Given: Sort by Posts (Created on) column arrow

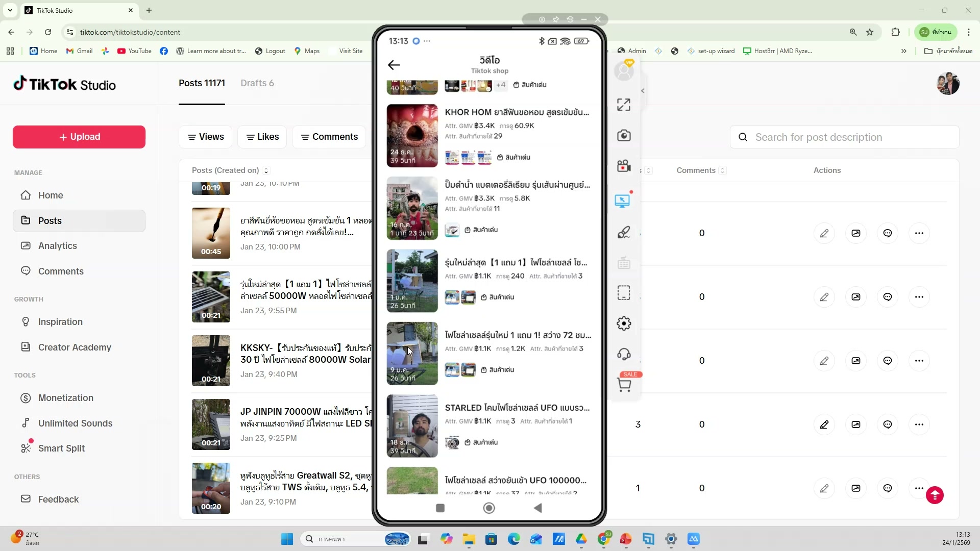Looking at the screenshot, I should tap(266, 170).
